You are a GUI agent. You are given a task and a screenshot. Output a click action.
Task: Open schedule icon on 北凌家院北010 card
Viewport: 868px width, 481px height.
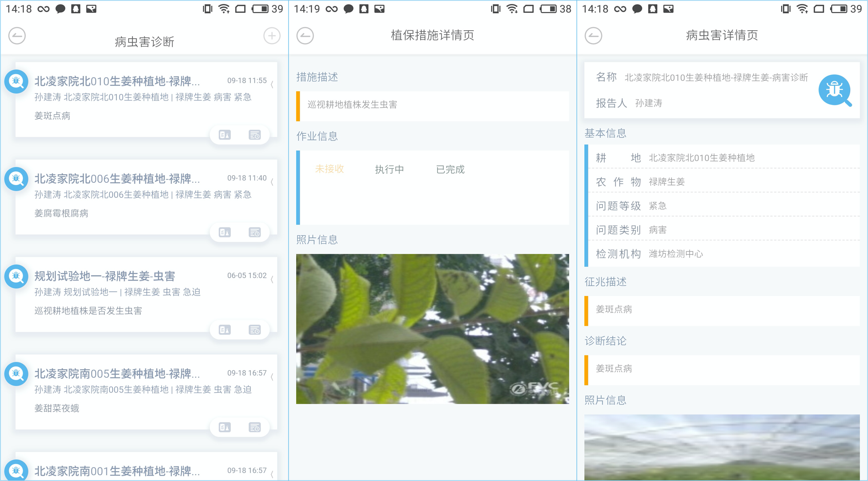point(255,135)
